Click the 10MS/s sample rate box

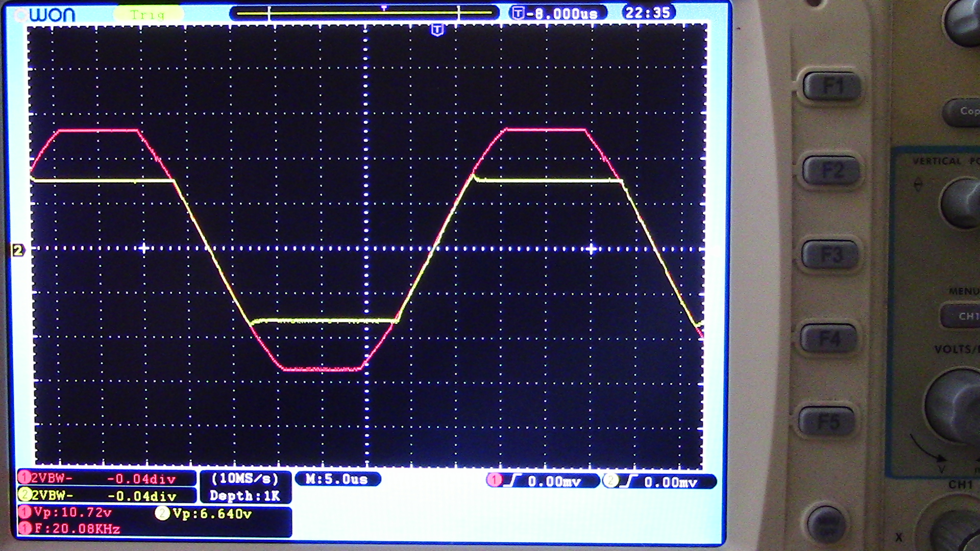coord(245,479)
